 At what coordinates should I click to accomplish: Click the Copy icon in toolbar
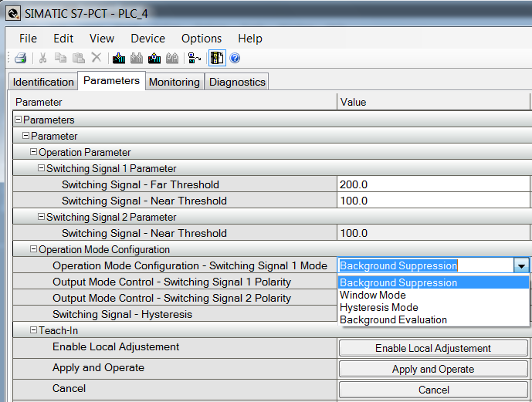coord(60,58)
